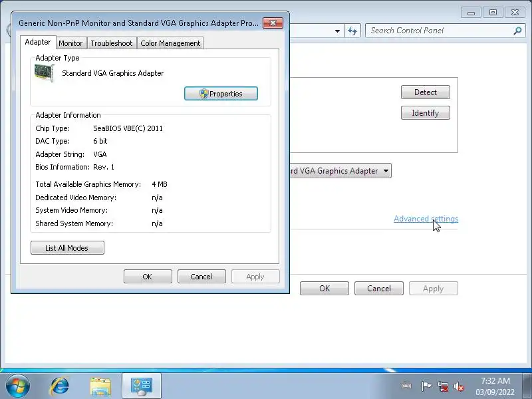Viewport: 532px width, 399px height.
Task: Click the 'Shared System Memory:' label
Action: [74, 223]
